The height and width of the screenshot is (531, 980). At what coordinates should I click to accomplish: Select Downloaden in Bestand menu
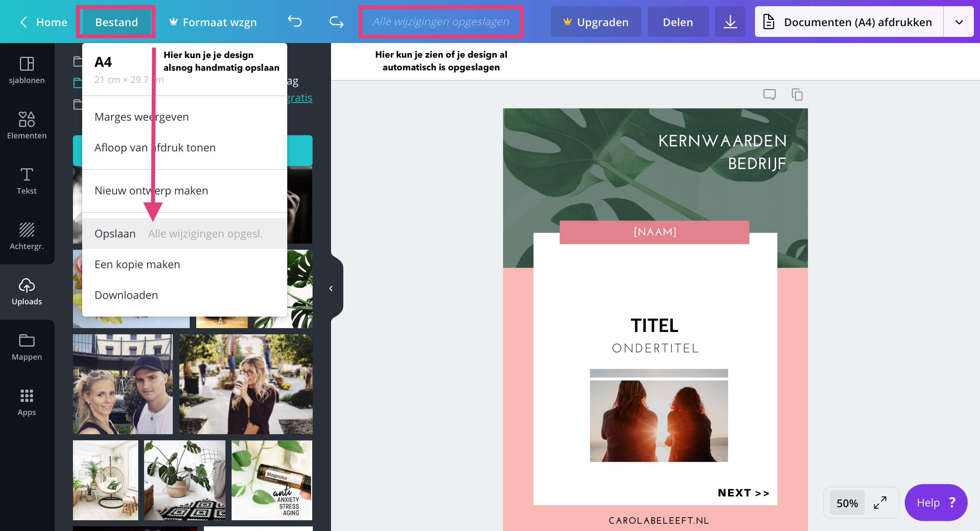click(x=126, y=295)
